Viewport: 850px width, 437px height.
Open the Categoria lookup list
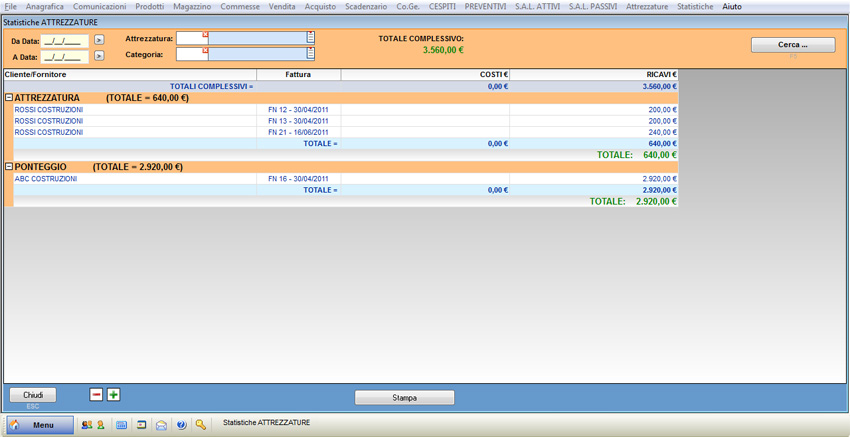tap(311, 54)
